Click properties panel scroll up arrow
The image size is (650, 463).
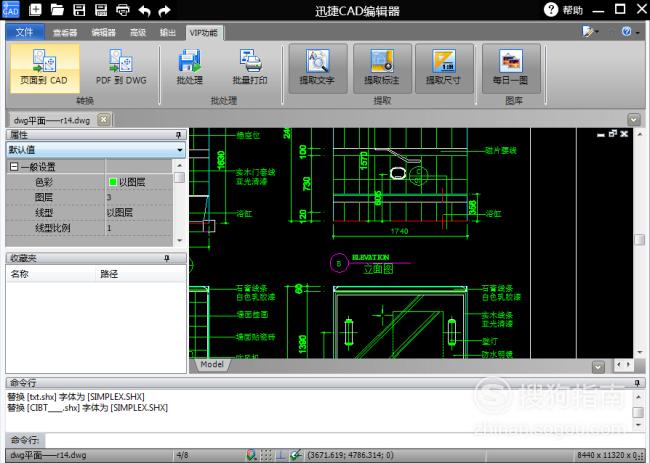click(179, 165)
